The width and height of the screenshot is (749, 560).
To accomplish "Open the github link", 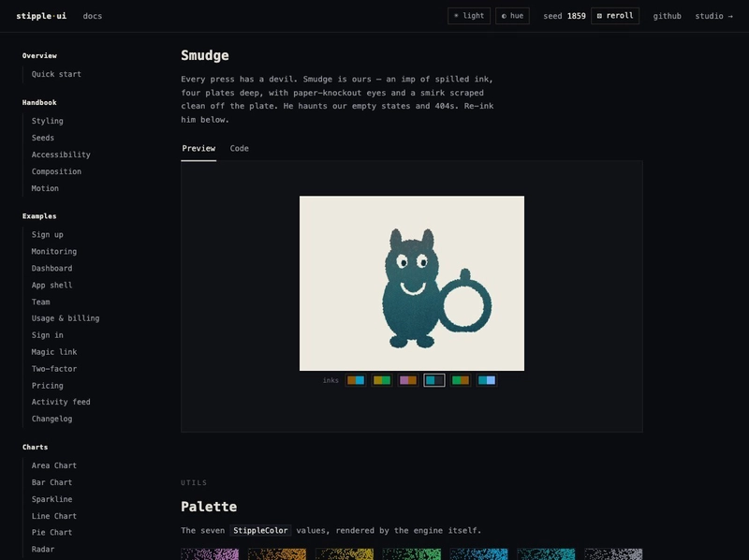I will pos(667,16).
